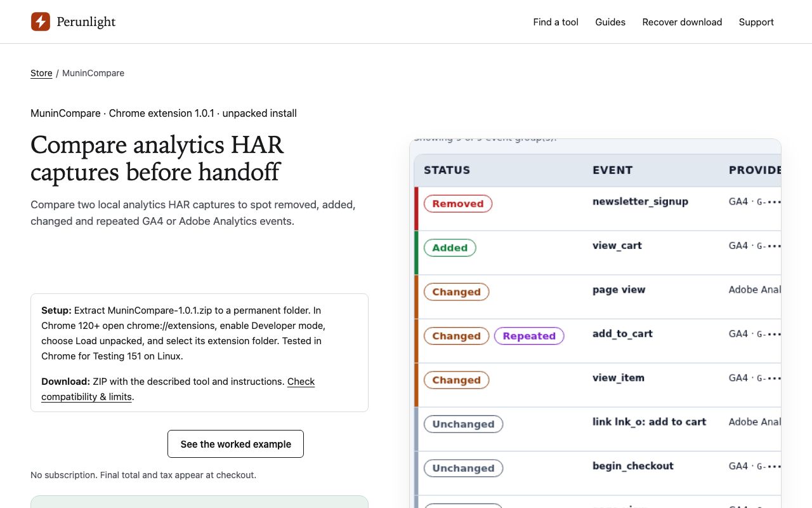
Task: Click the No subscription checkout note
Action: click(x=143, y=475)
